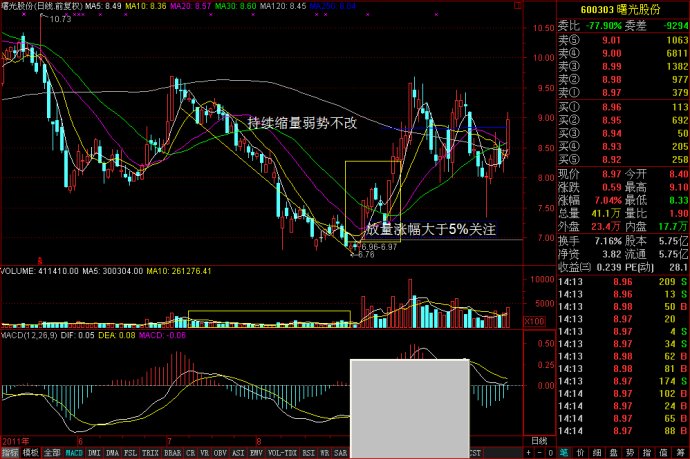Viewport: 690px width, 459px height.
Task: Click the 6.76 low price marker
Action: [366, 255]
